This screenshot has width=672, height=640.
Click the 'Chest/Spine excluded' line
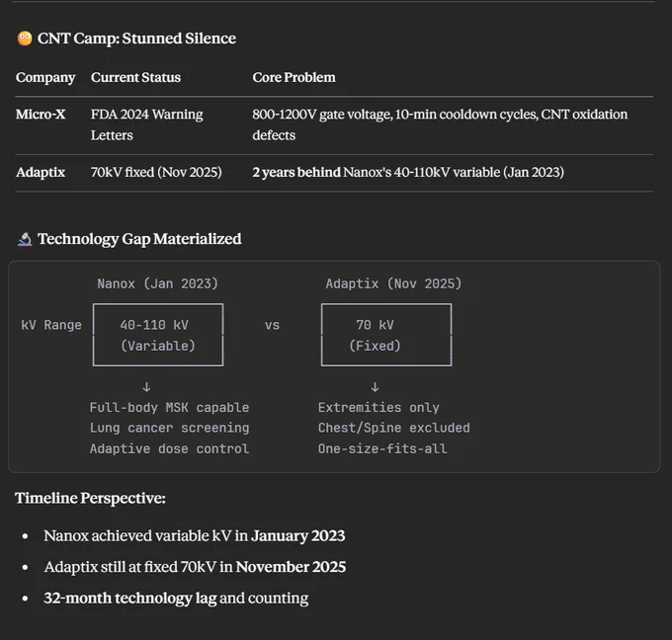click(394, 428)
